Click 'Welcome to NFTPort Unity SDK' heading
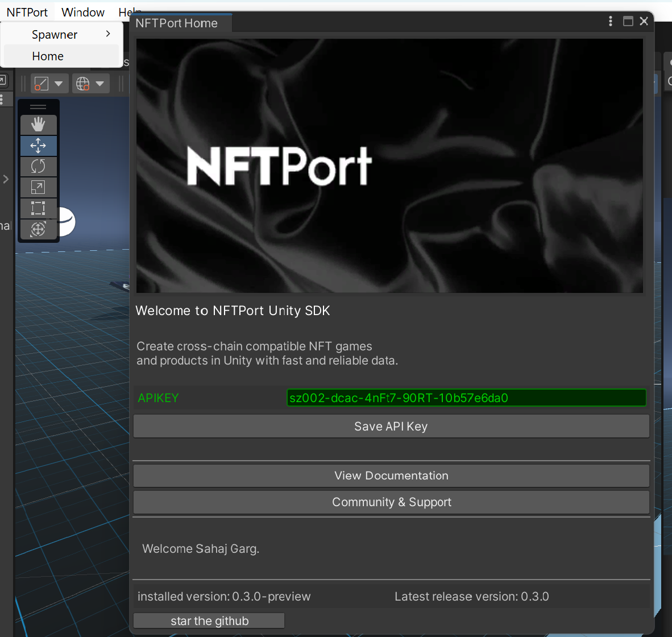Screen dimensions: 672x637 coord(233,311)
